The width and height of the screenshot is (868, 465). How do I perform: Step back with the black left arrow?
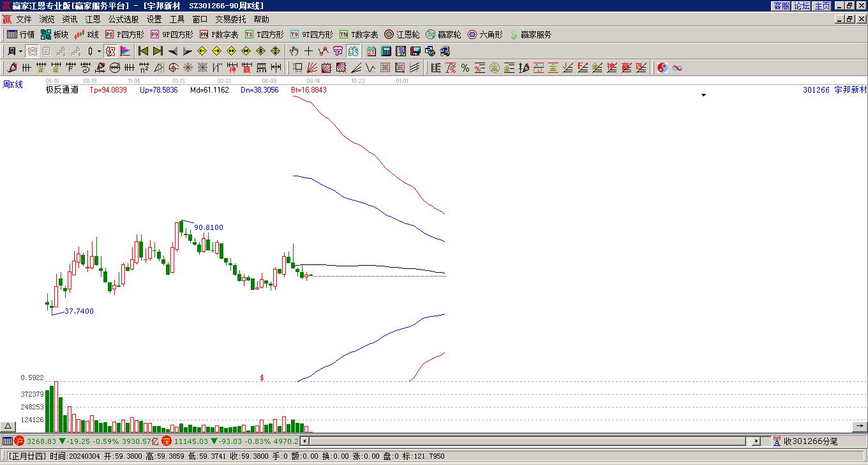[x=173, y=51]
